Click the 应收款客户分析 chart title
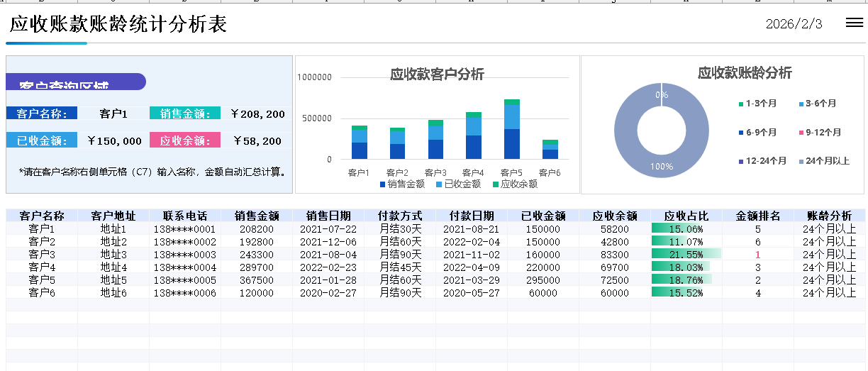This screenshot has width=868, height=371. point(437,74)
